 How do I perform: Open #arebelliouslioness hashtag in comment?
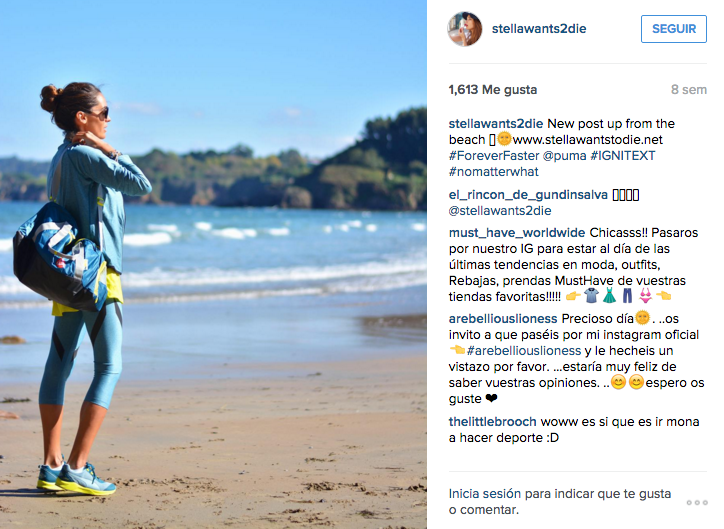click(524, 351)
